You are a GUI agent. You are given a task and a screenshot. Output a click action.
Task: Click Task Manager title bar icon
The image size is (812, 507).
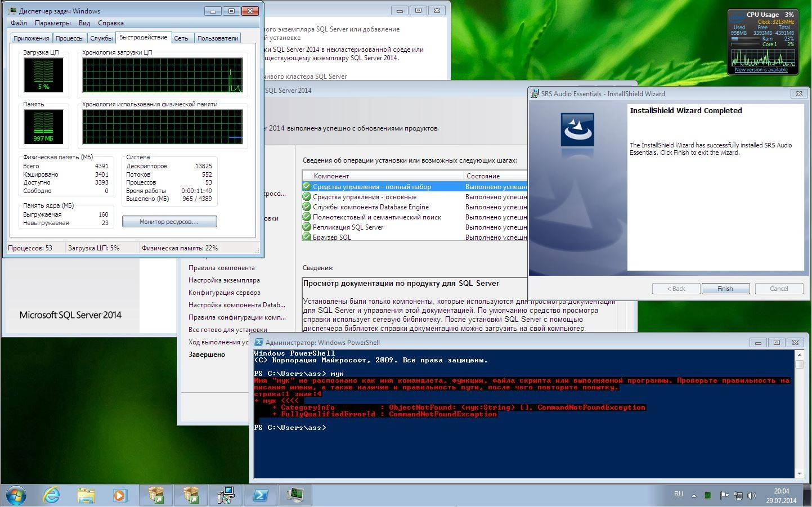coord(12,11)
